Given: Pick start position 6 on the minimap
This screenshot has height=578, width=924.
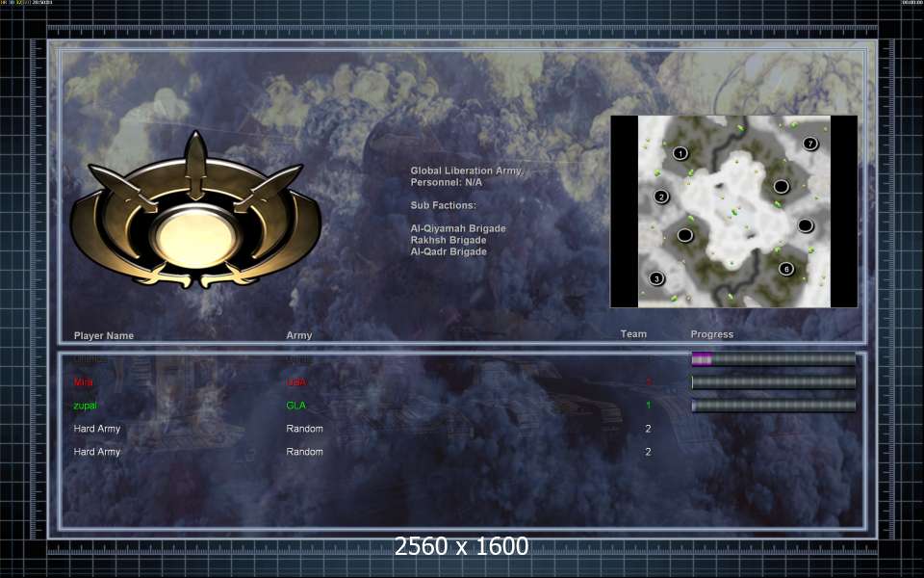Looking at the screenshot, I should [x=786, y=269].
